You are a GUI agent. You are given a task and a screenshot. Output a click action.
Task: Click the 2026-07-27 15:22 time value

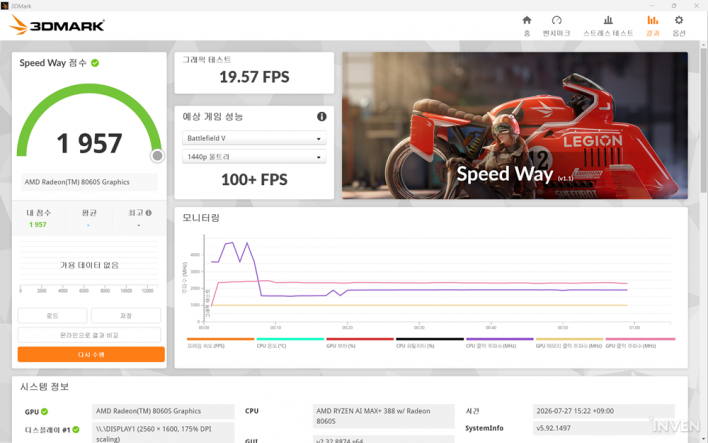604,411
